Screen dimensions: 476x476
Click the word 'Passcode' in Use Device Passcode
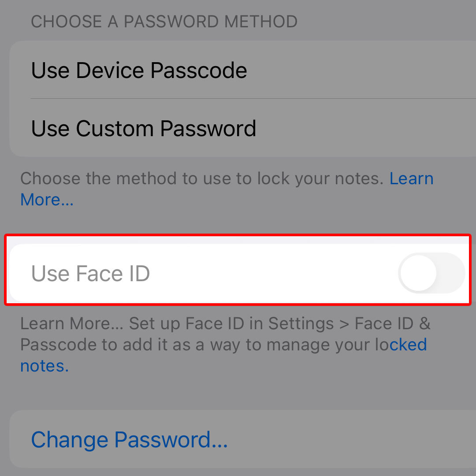198,70
